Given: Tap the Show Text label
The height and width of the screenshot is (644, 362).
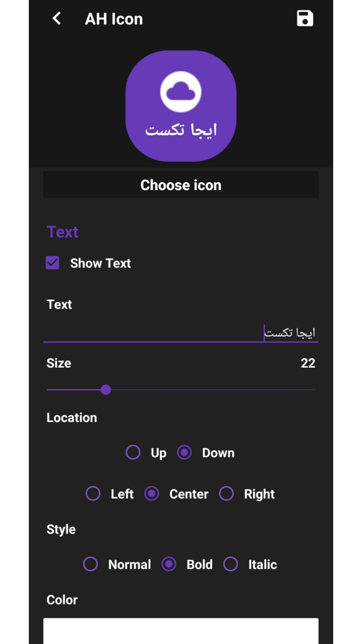Looking at the screenshot, I should [101, 263].
